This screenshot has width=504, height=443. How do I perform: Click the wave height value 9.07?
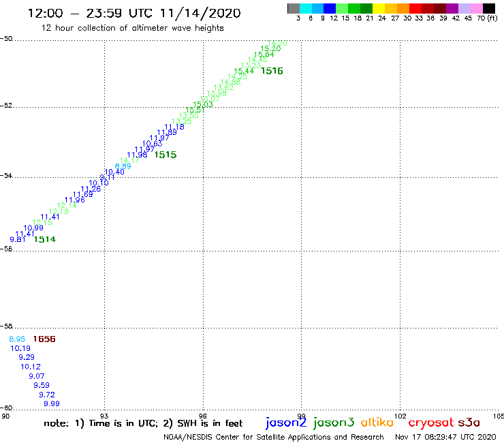tap(37, 376)
